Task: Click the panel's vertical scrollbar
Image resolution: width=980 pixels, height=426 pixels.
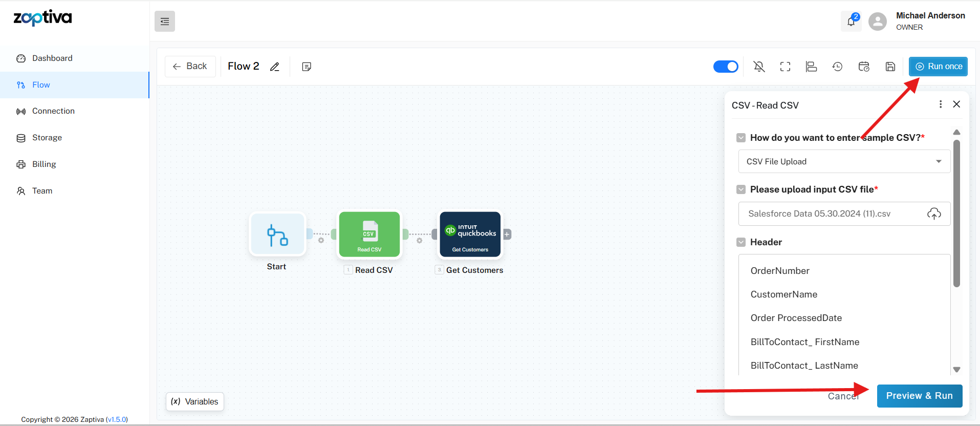Action: (956, 215)
